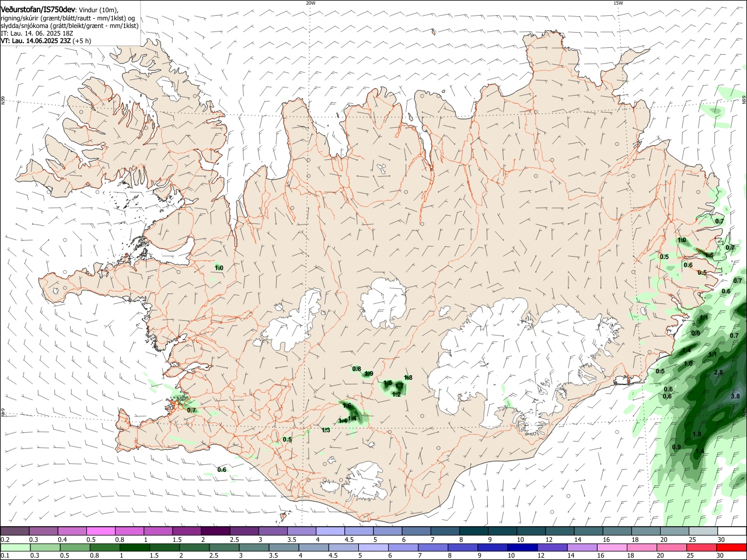747x560 pixels.
Task: Click the 1.0 value on the western peninsula
Action: 219,268
